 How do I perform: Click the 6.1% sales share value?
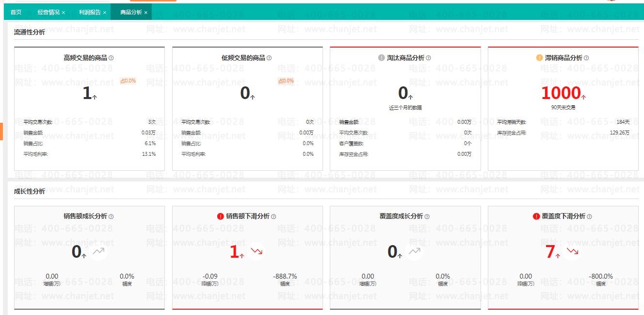click(150, 144)
